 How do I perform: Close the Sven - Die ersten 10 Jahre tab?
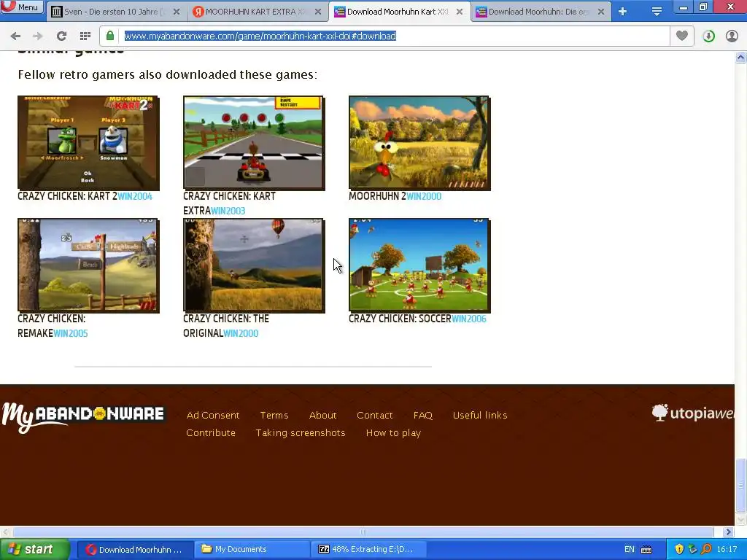coord(177,12)
